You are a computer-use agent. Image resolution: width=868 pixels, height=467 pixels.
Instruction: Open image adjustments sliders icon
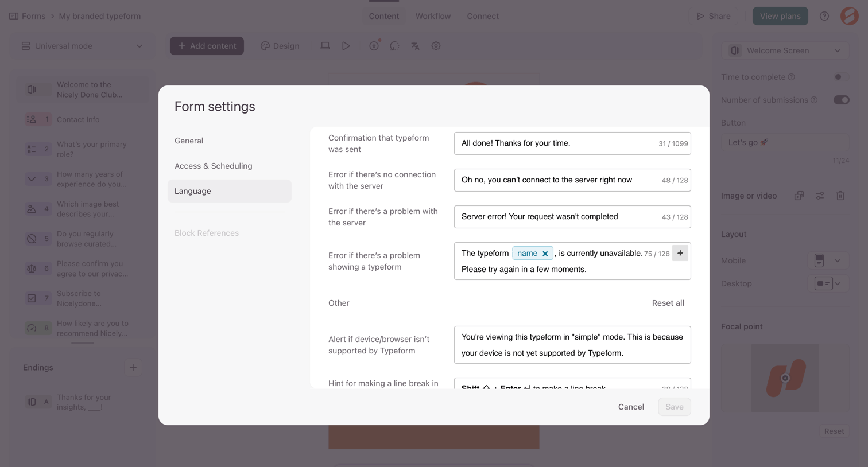[820, 196]
